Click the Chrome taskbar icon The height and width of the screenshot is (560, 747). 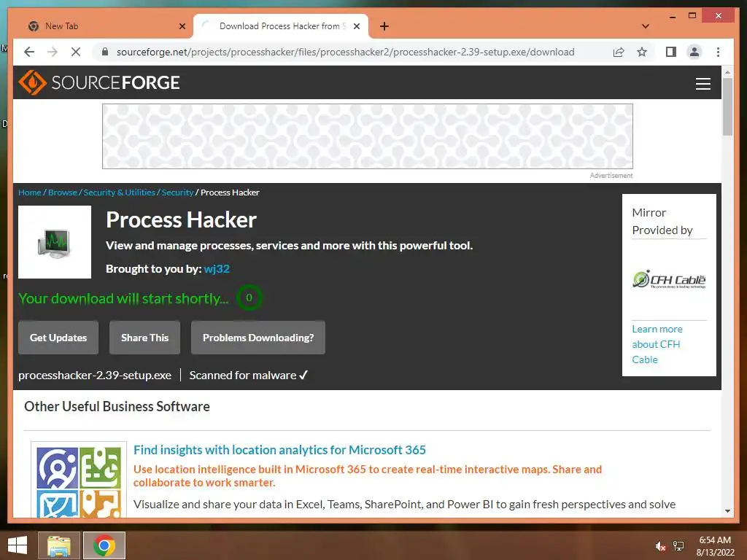point(104,545)
